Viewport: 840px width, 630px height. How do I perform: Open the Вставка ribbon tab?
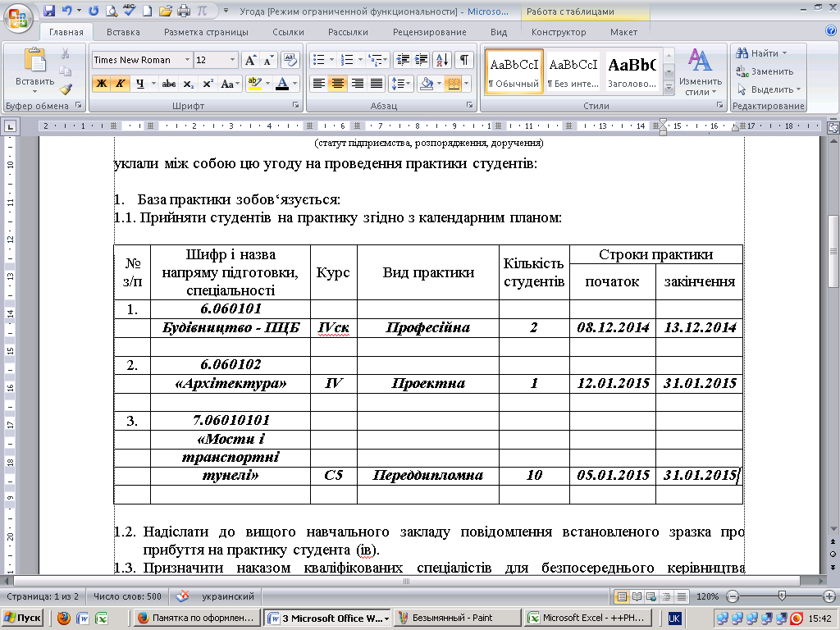(123, 32)
